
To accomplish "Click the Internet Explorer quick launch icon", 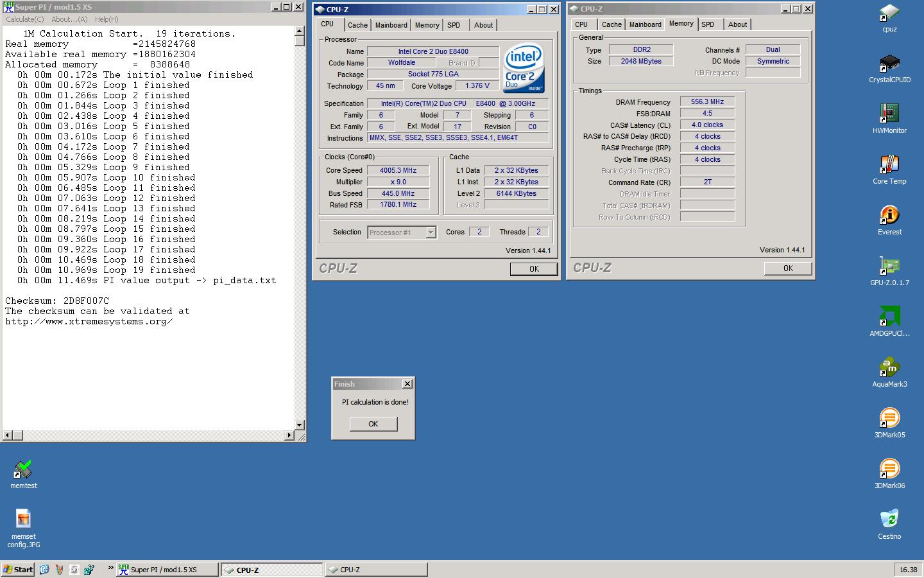I will coord(44,569).
